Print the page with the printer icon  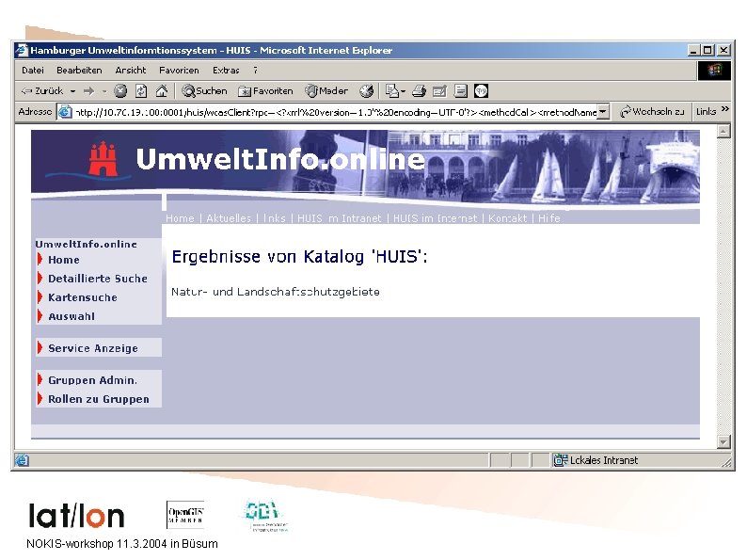point(419,90)
